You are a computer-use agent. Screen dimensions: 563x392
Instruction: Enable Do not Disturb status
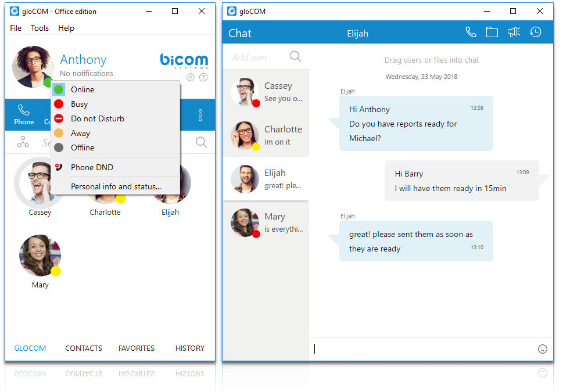coord(97,118)
